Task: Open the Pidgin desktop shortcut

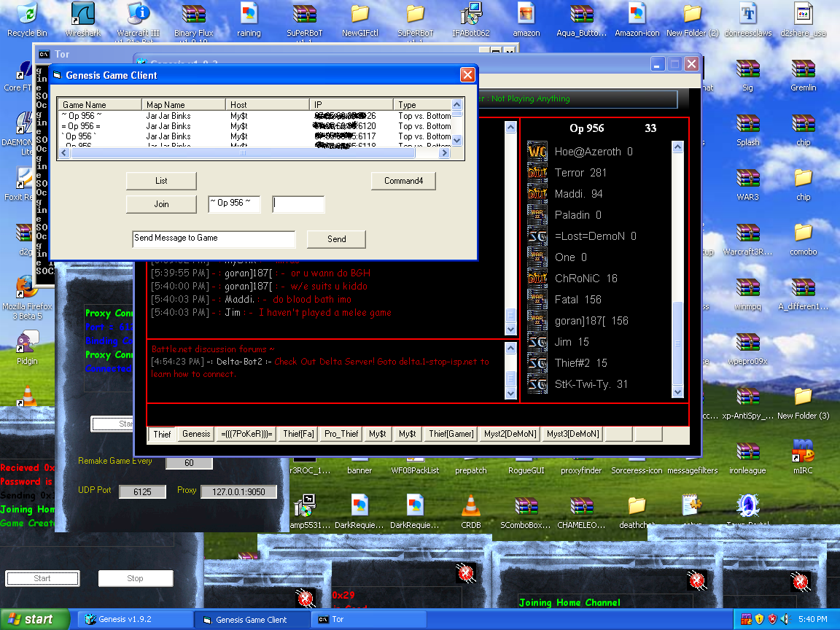Action: pyautogui.click(x=27, y=343)
